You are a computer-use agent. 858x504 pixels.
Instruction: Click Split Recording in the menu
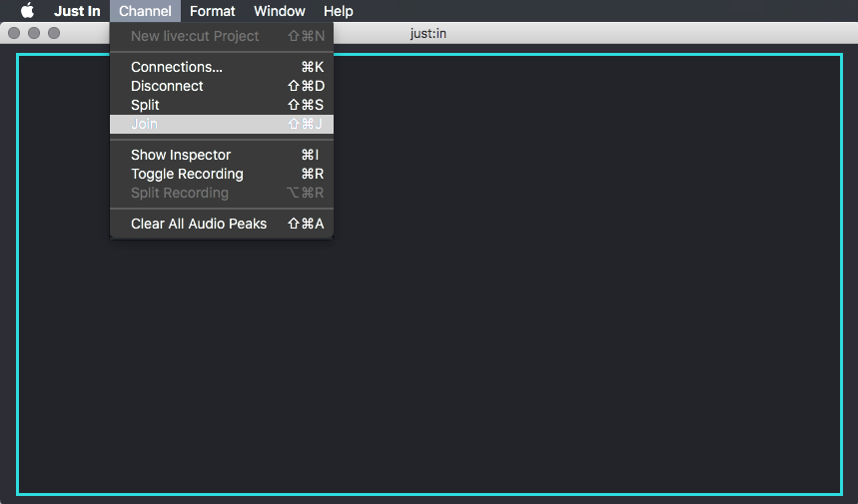point(222,193)
